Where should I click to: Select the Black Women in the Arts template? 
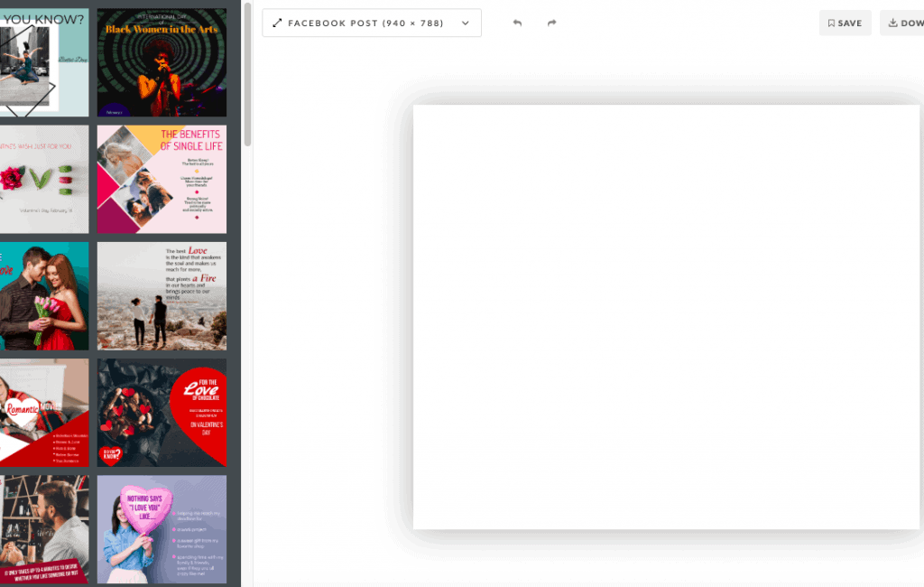(x=162, y=62)
